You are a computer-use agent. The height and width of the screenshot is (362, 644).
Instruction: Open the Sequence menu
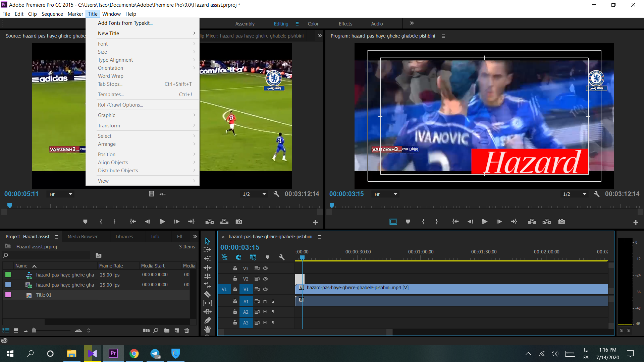52,14
